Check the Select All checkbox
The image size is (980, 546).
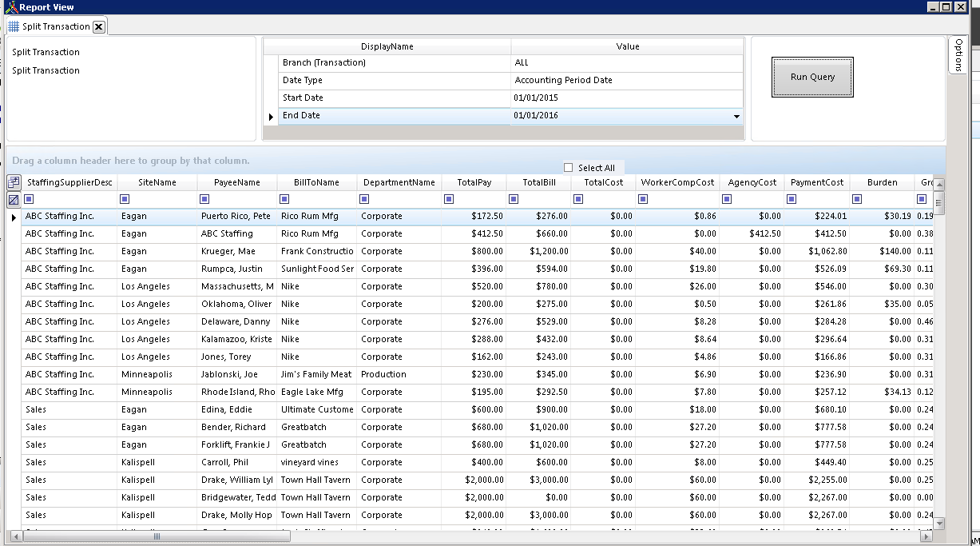tap(569, 168)
